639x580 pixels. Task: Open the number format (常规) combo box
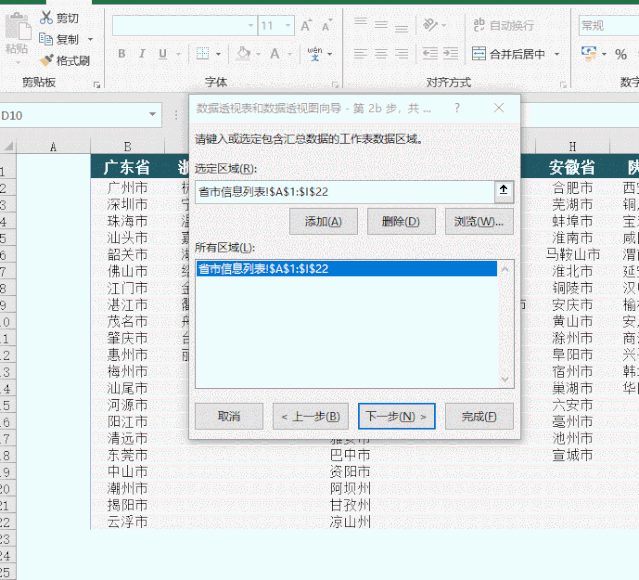(609, 26)
